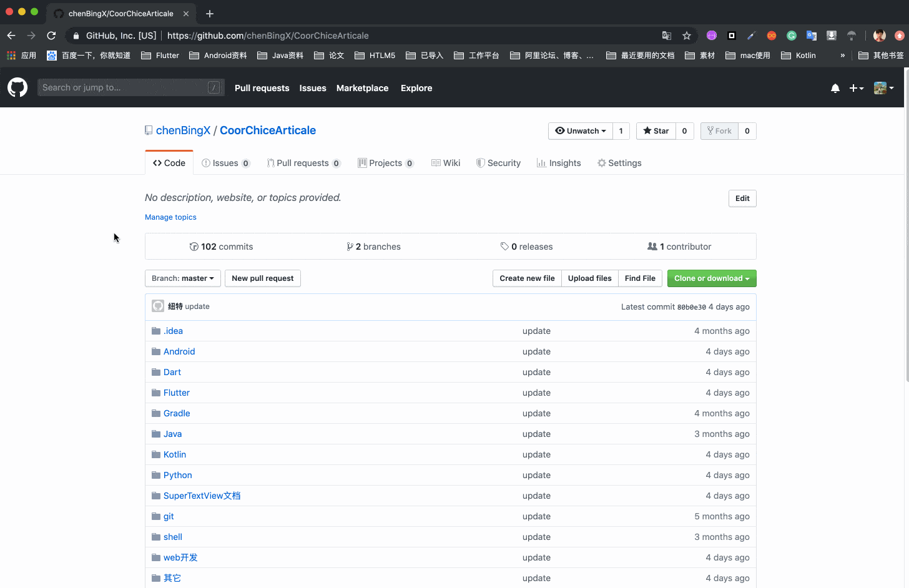Open the Pull requests repository tab
This screenshot has width=909, height=588.
pos(304,163)
